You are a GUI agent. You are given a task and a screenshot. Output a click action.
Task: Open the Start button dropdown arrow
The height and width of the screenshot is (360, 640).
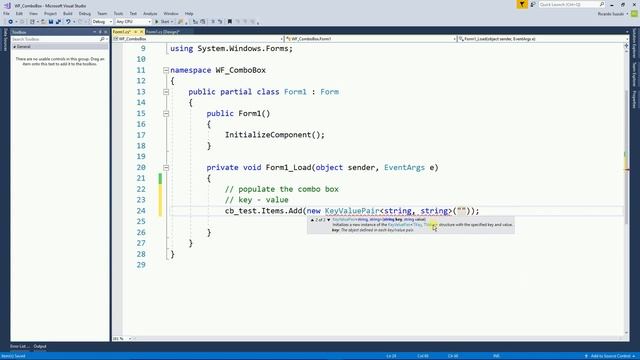point(172,22)
